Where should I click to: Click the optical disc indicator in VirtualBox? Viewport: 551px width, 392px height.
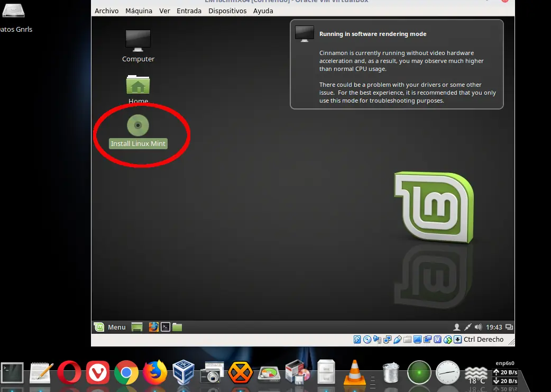pyautogui.click(x=367, y=340)
